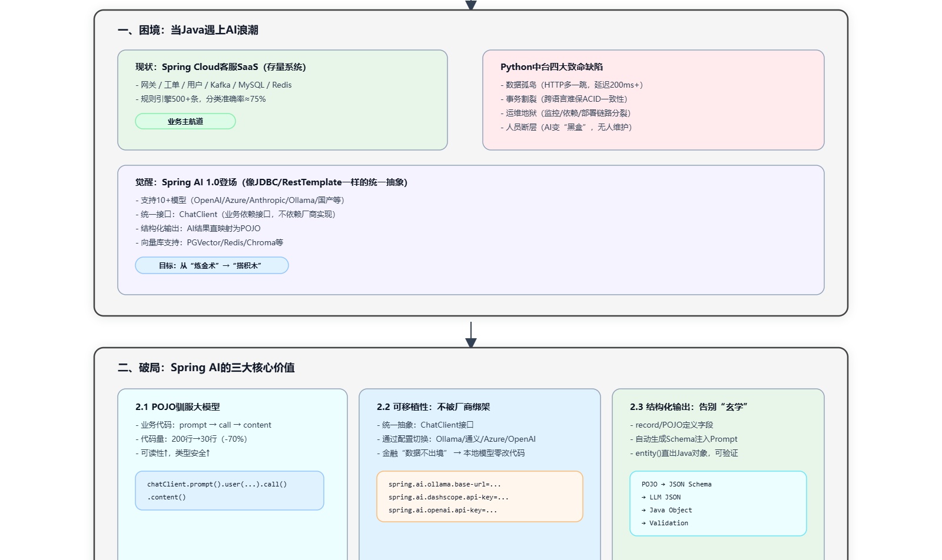Select the line "统一抽象：ChatClient接口"
The width and height of the screenshot is (942, 560).
(425, 425)
